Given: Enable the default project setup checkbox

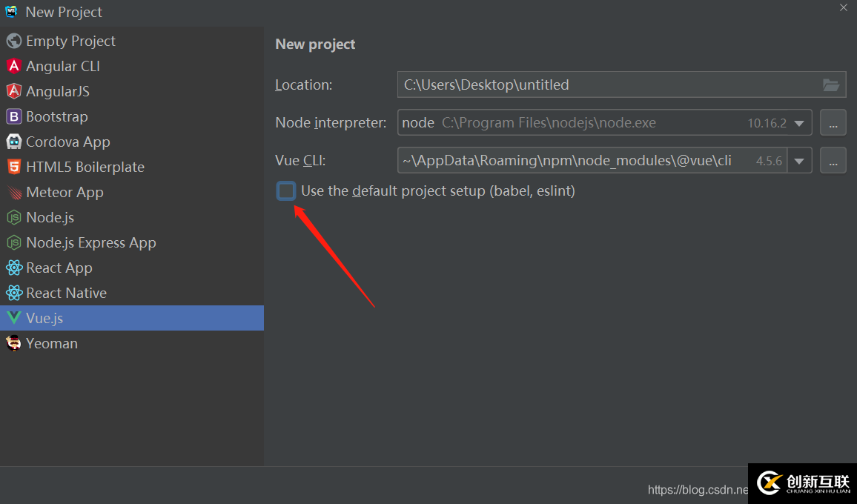Looking at the screenshot, I should [285, 190].
